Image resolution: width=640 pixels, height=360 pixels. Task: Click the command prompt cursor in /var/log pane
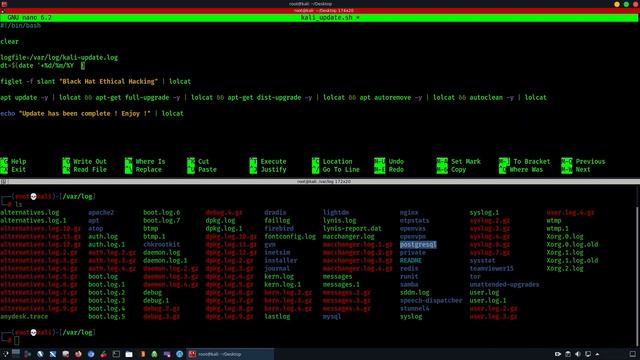(x=17, y=340)
